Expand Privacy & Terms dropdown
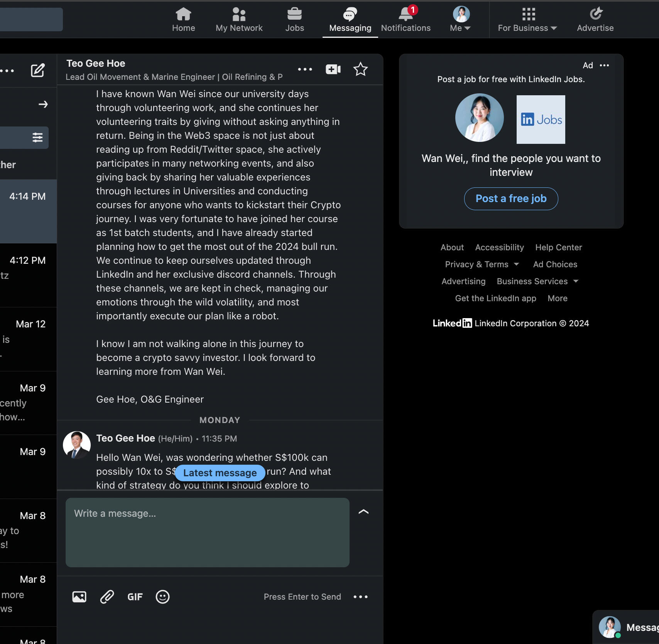The height and width of the screenshot is (644, 659). coord(482,265)
